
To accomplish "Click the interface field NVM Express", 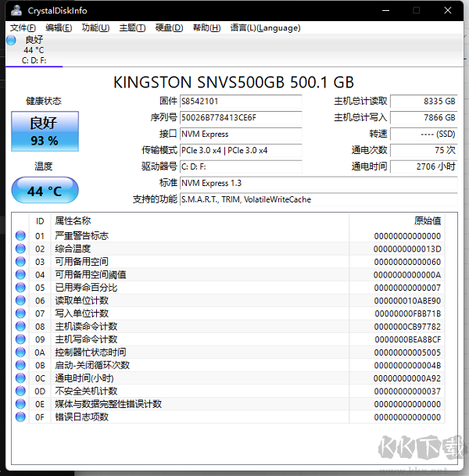I will [241, 134].
